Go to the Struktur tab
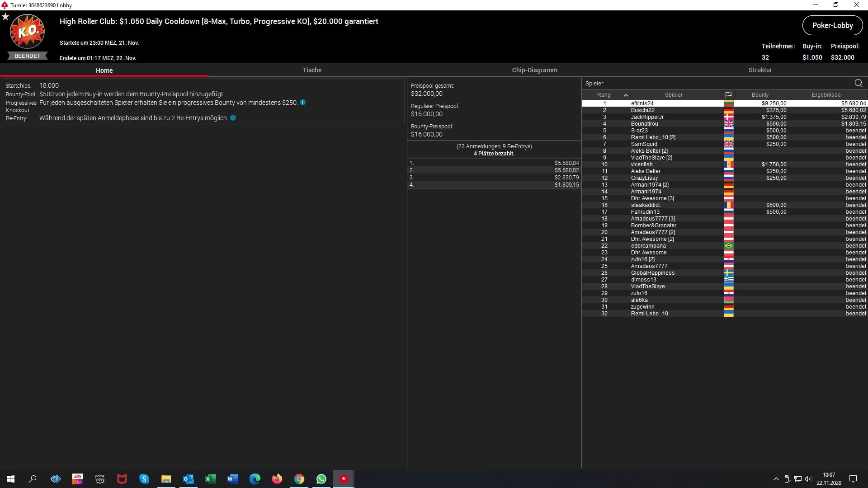The width and height of the screenshot is (868, 488). pos(760,70)
